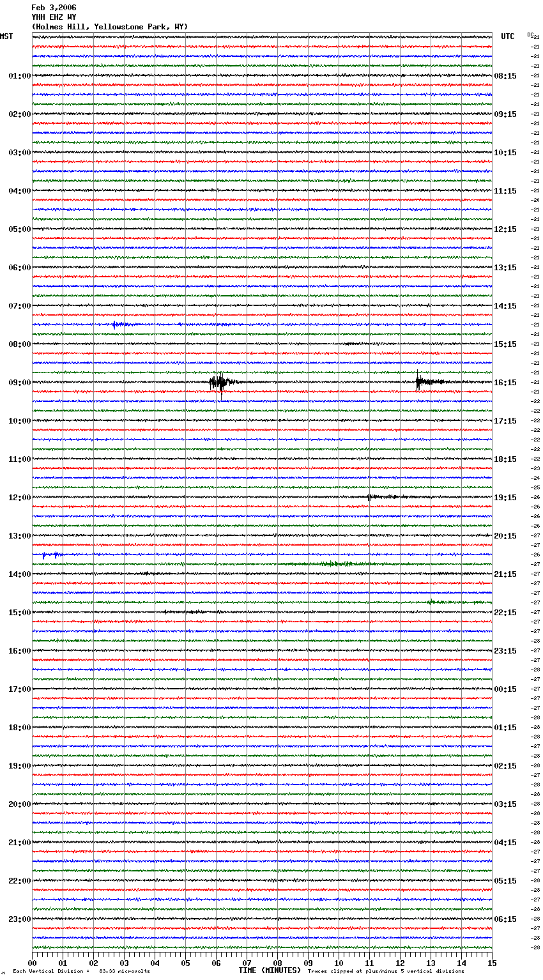Click the 08:15 UTC time label

click(505, 76)
